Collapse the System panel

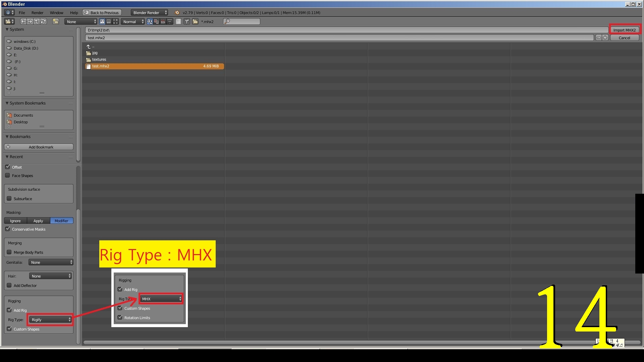pyautogui.click(x=7, y=29)
